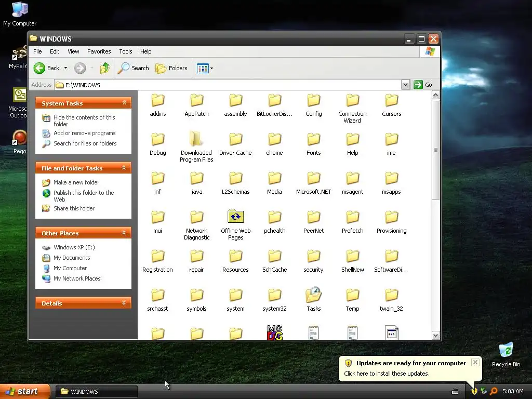The width and height of the screenshot is (532, 399).
Task: Open Windows XP (E:) in Other Places
Action: (x=74, y=247)
